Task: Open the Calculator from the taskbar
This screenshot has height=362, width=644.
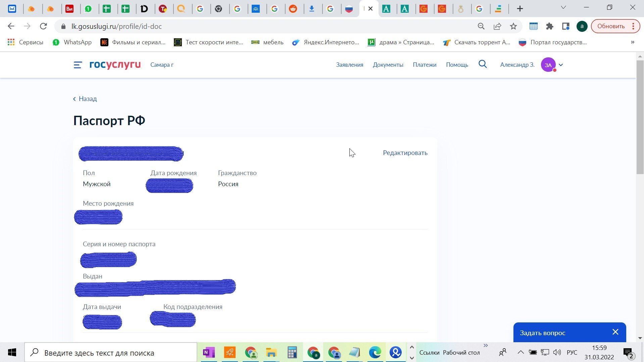Action: point(292,353)
